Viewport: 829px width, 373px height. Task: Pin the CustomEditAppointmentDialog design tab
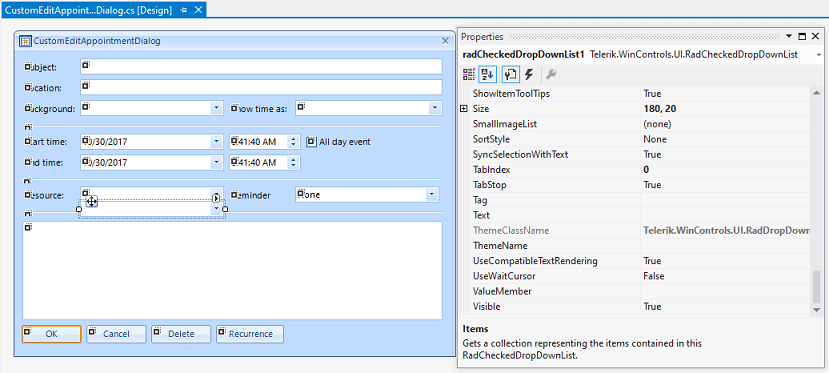coord(183,10)
